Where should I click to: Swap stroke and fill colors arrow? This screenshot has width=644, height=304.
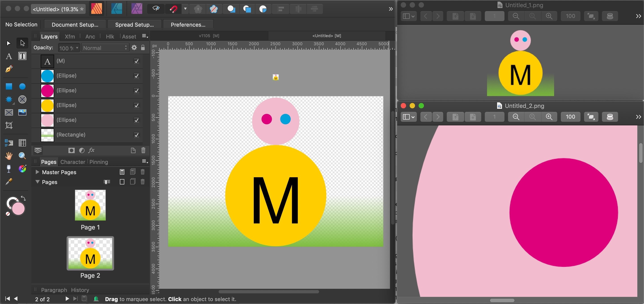click(x=23, y=198)
